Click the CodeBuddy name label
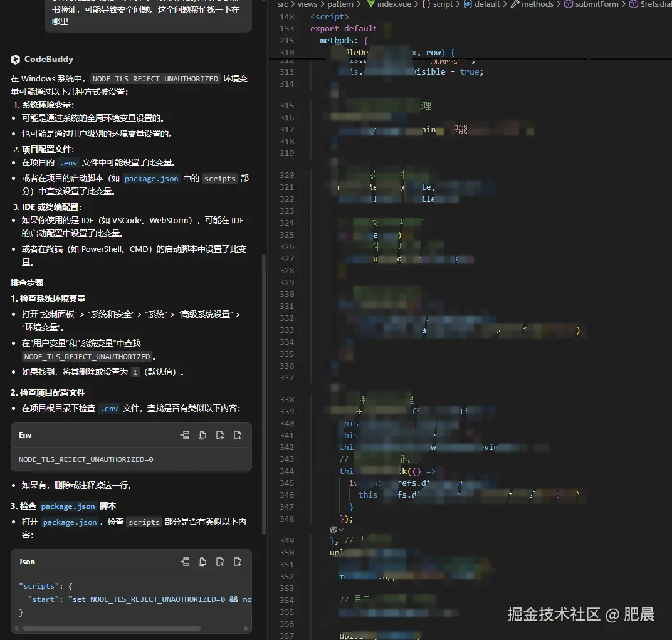Screen dimensions: 672x640 point(49,59)
